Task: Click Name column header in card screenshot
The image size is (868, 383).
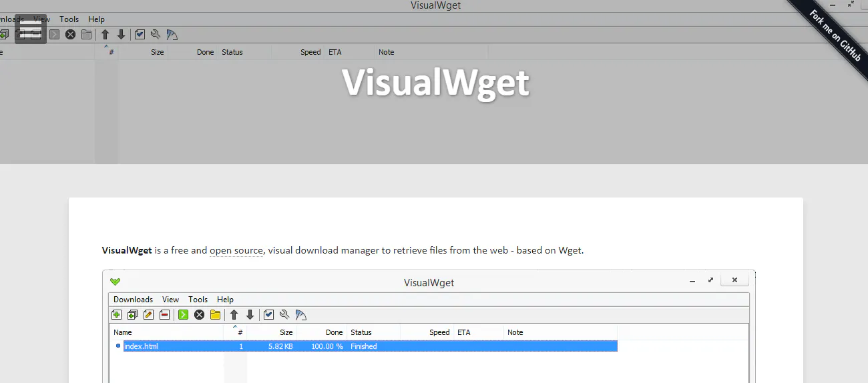Action: (123, 332)
